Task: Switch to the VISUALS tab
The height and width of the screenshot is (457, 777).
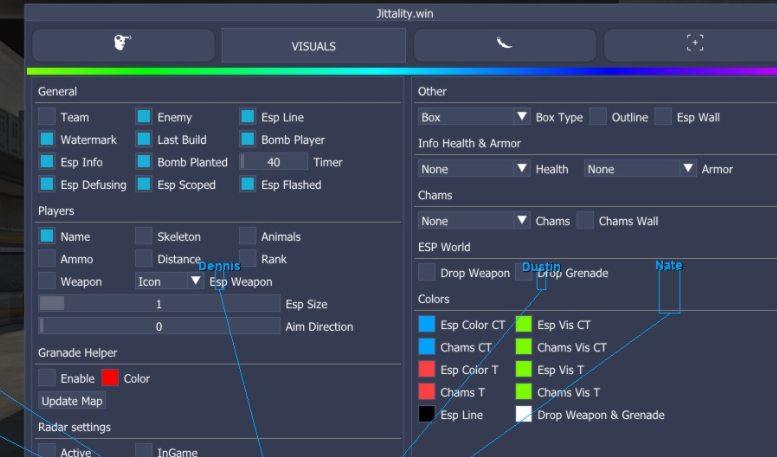Action: coord(313,46)
